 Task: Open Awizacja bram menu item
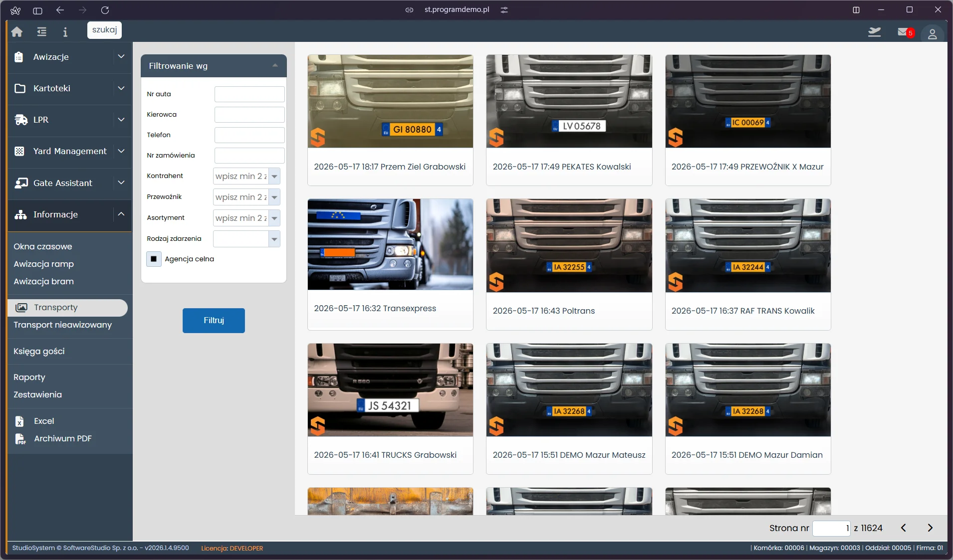click(x=44, y=281)
